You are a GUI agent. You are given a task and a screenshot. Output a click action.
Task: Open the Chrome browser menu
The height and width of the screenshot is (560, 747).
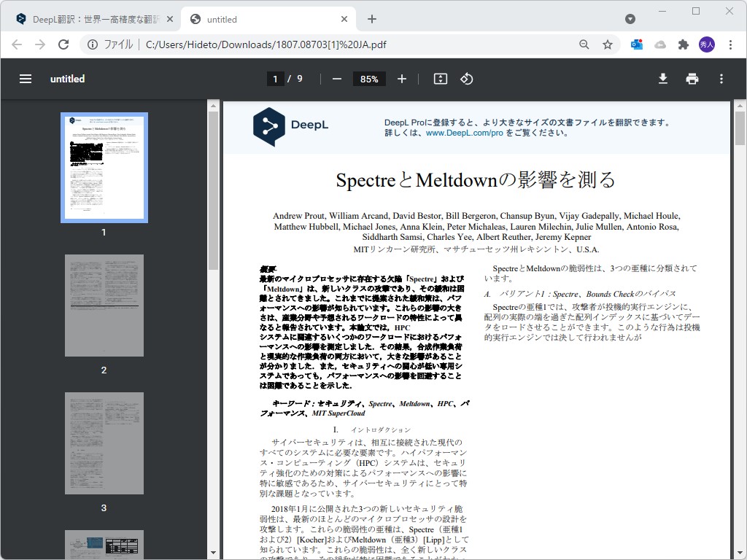tap(732, 44)
